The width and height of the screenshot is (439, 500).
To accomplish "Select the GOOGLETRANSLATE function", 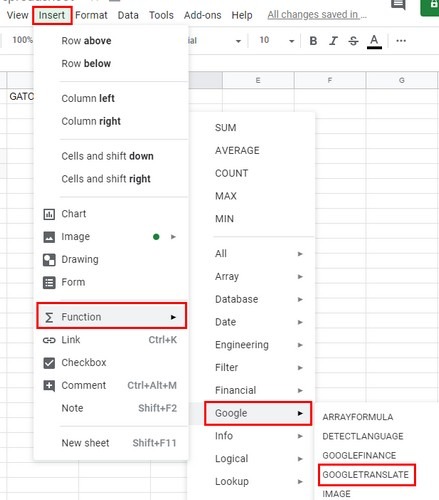I will pyautogui.click(x=366, y=474).
